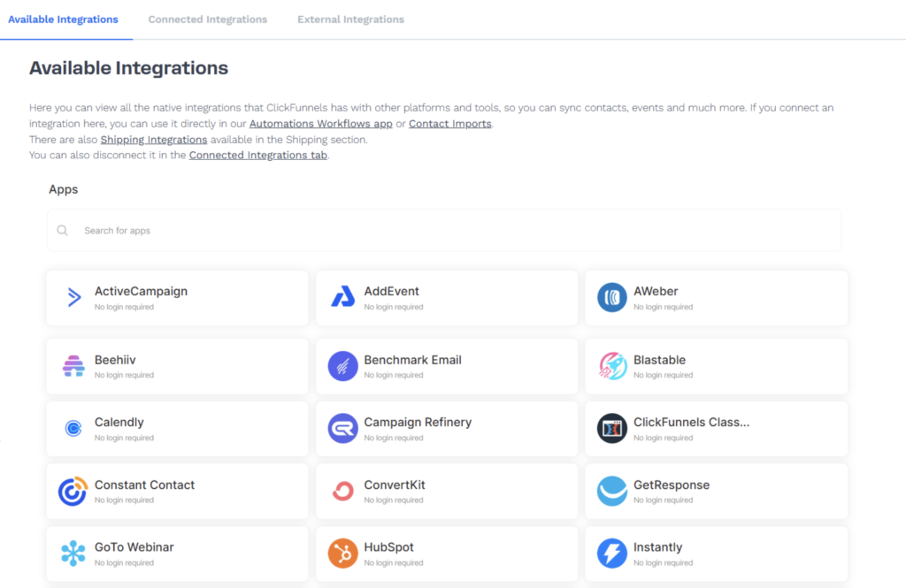Click the Benchmark Email purple logo icon
Viewport: 906px width, 588px height.
click(x=342, y=366)
